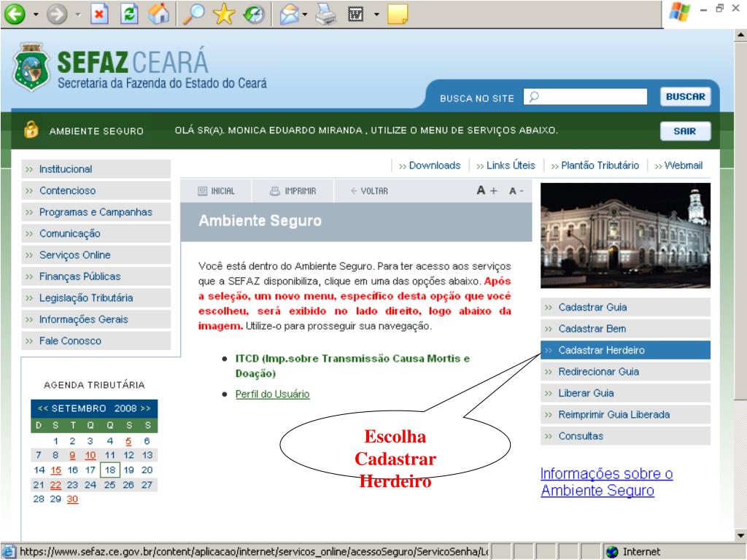Viewport: 747px width, 560px height.
Task: Open the Comunicação sidebar menu
Action: 96,233
